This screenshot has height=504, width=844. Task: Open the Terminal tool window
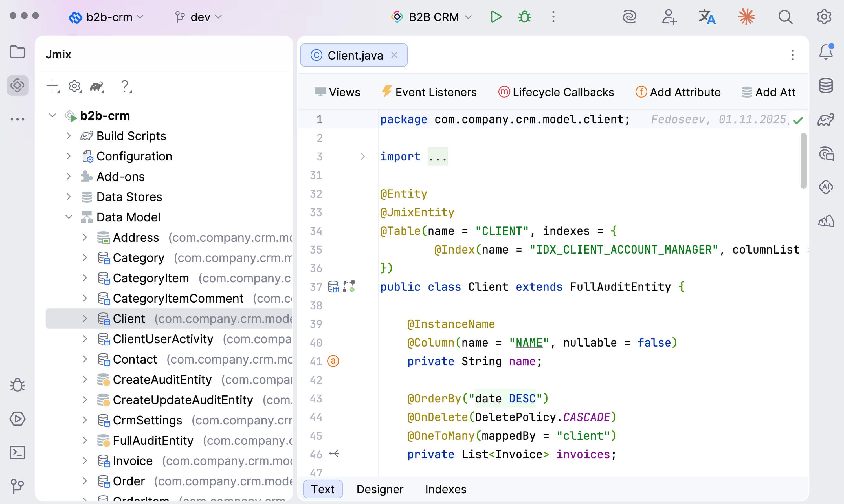[17, 453]
